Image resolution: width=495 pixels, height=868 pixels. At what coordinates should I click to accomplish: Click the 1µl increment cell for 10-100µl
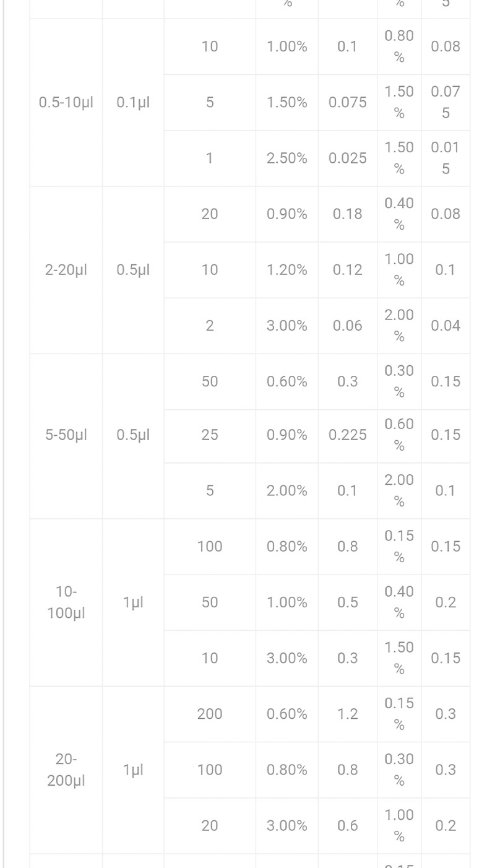click(133, 602)
